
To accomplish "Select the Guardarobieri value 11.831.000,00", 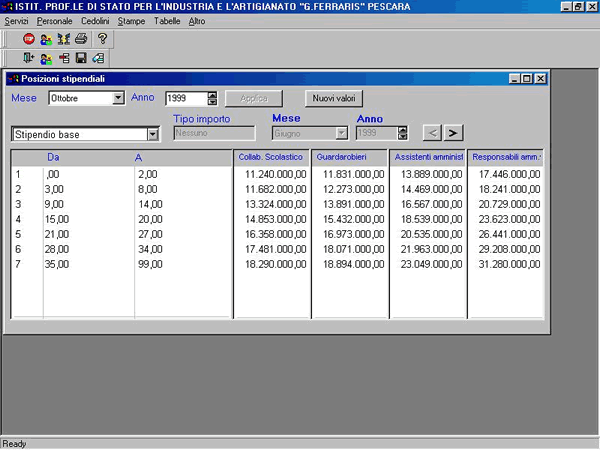I will (354, 174).
